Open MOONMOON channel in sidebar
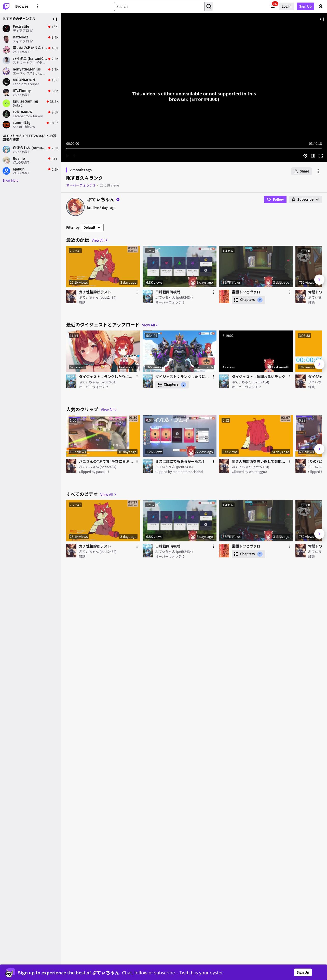The width and height of the screenshot is (327, 980). tap(31, 82)
